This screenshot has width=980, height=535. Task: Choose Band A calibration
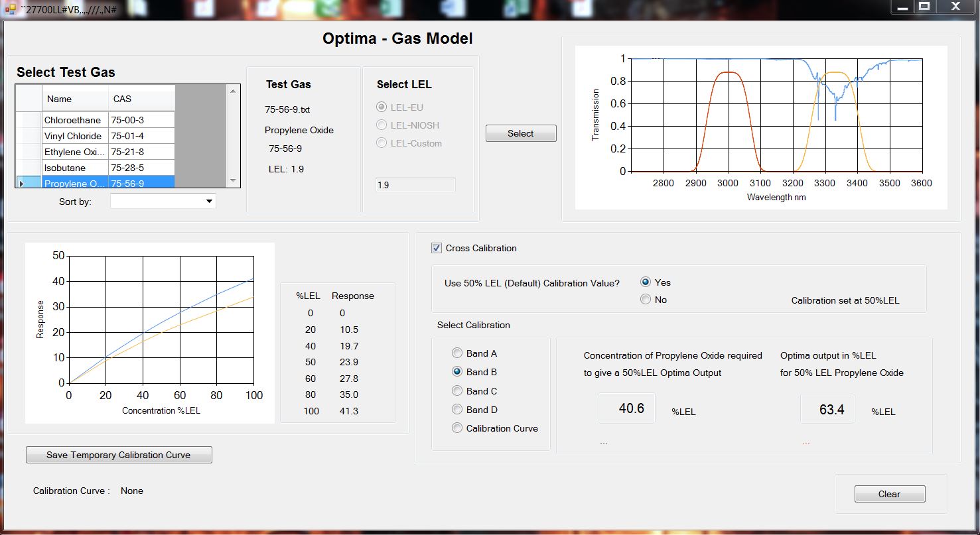pos(457,353)
